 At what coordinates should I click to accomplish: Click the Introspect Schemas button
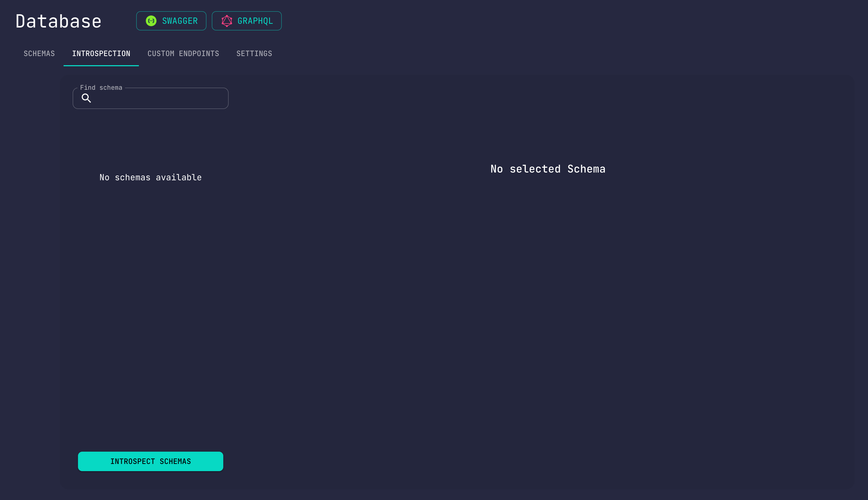click(150, 461)
